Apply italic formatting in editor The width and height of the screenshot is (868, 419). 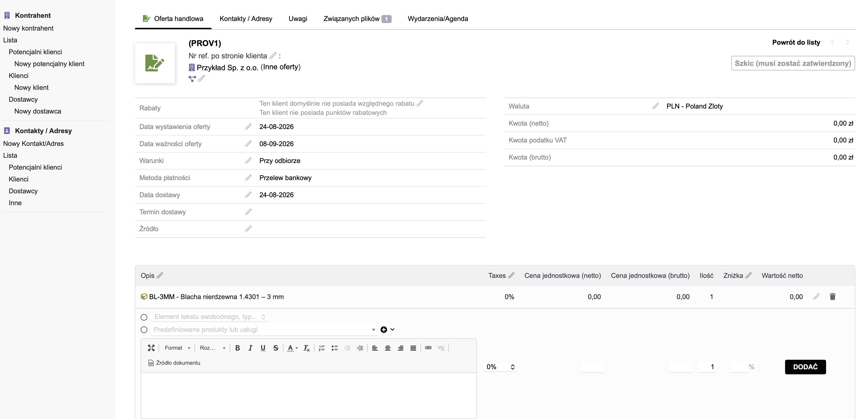click(250, 348)
